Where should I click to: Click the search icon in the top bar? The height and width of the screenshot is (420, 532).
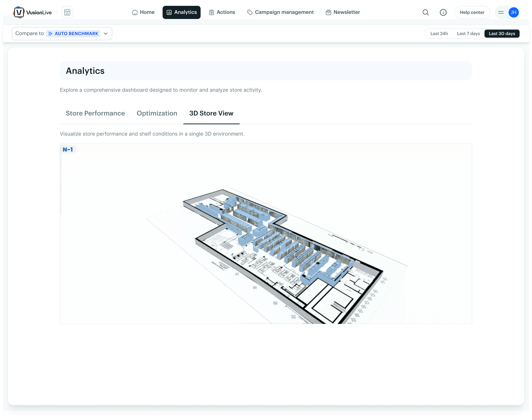[x=426, y=12]
